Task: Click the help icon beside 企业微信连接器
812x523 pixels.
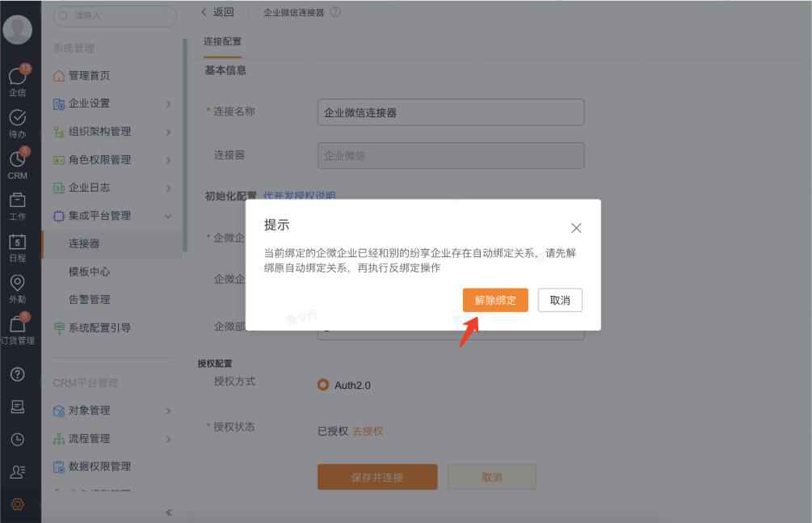Action: [335, 12]
